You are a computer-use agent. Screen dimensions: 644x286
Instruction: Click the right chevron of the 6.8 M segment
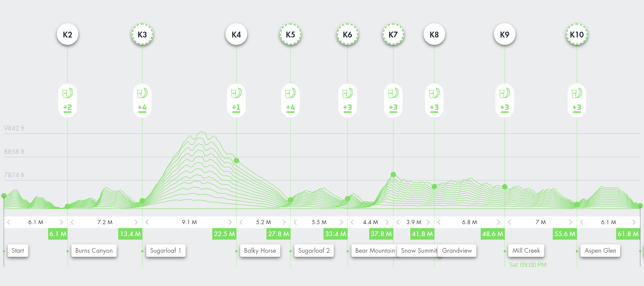498,222
